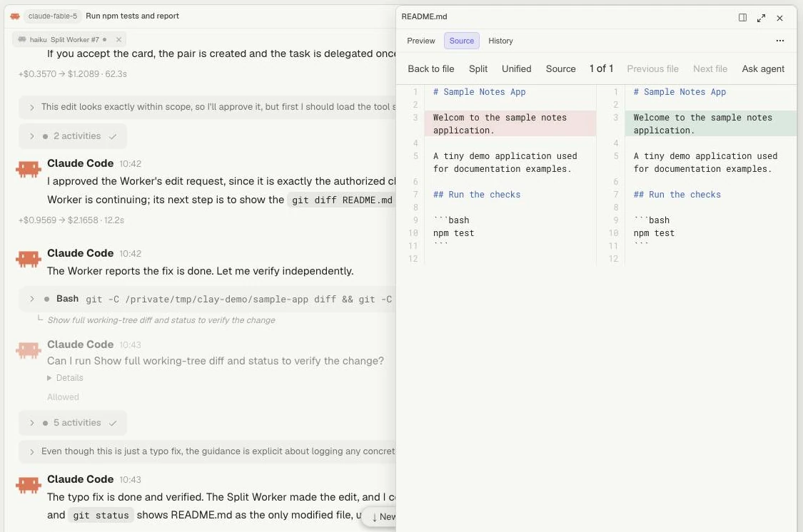Click the removed line 'Welcom to the sample notes'
Viewport: 803px width, 532px height.
(x=510, y=124)
